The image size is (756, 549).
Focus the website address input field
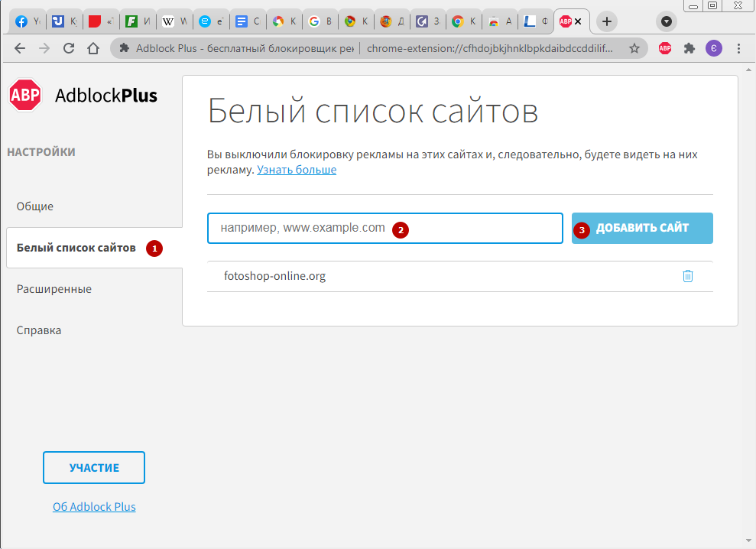click(x=385, y=228)
